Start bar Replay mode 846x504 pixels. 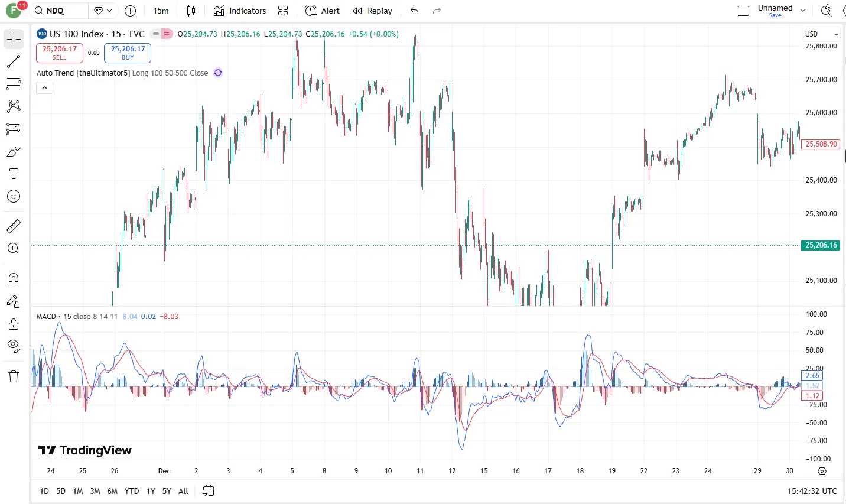click(x=372, y=11)
